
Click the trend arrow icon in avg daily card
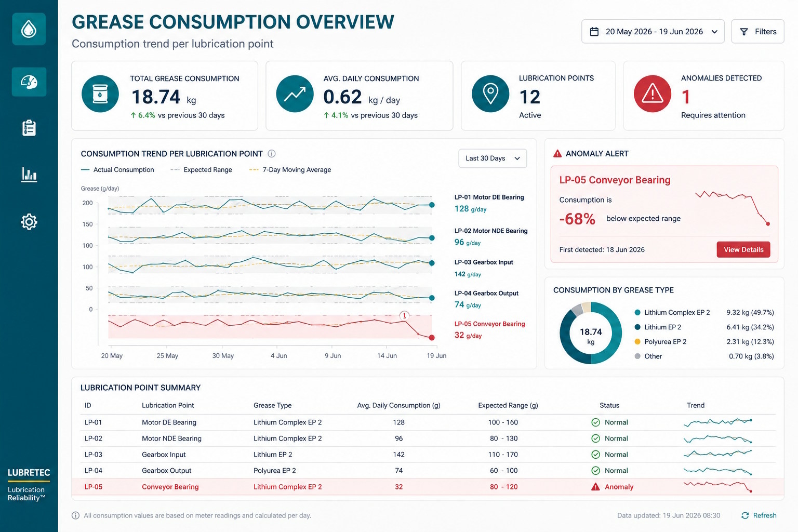tap(295, 94)
